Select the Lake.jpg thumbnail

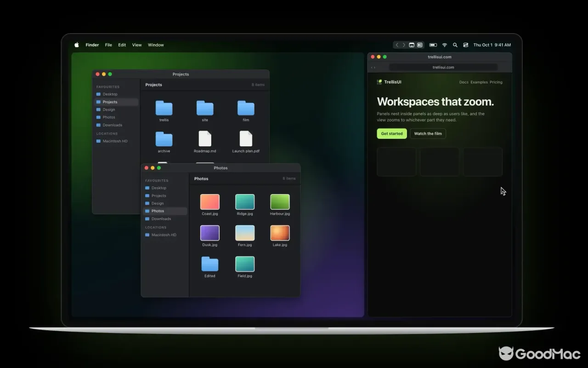280,233
